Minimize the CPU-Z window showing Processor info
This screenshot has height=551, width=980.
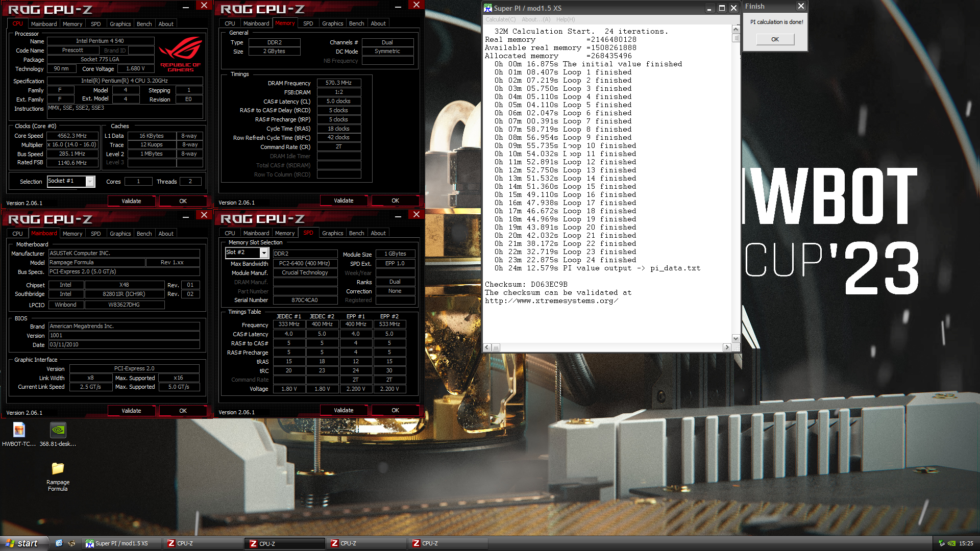tap(186, 6)
